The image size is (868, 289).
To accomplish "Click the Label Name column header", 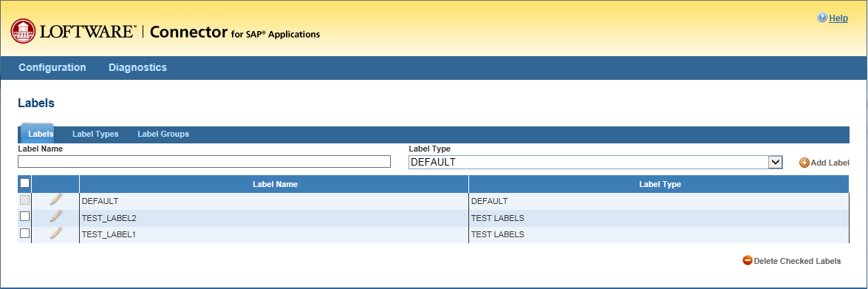I will [x=275, y=184].
